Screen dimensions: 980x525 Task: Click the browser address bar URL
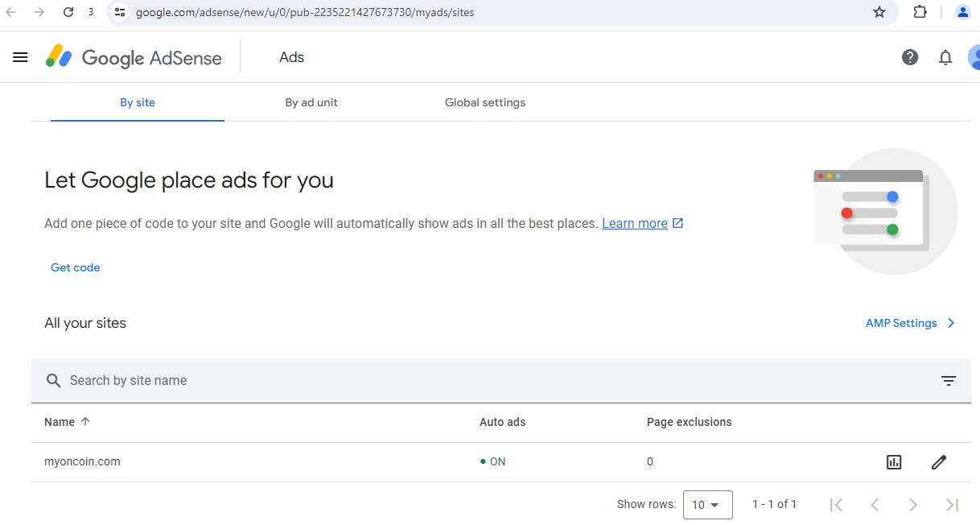click(x=305, y=12)
